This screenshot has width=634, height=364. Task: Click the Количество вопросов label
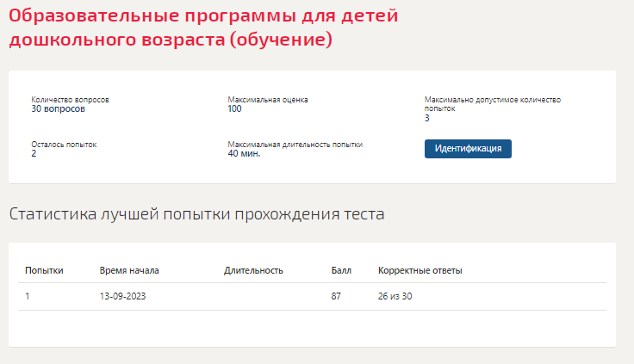(71, 99)
